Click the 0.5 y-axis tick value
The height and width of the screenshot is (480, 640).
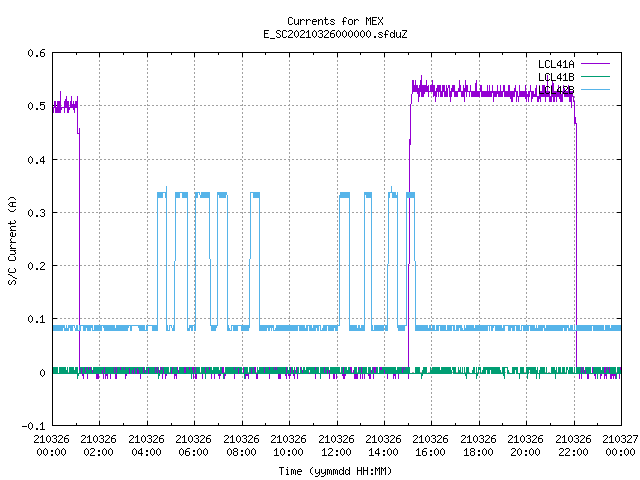point(36,106)
